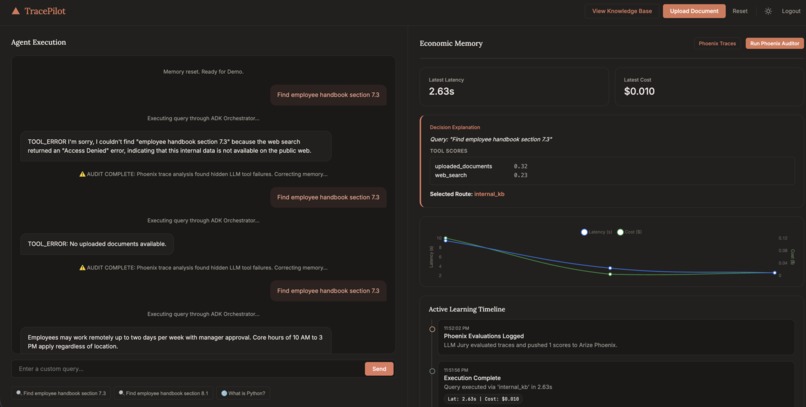Select suggestion 'Find employee handbook section 7.3'
This screenshot has width=806, height=407.
click(61, 393)
